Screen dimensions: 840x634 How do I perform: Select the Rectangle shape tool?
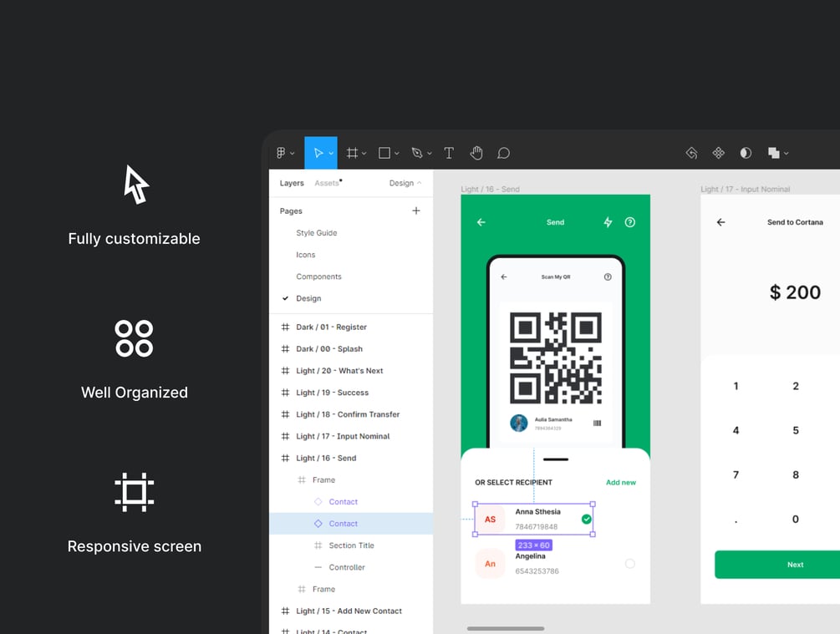(x=384, y=153)
